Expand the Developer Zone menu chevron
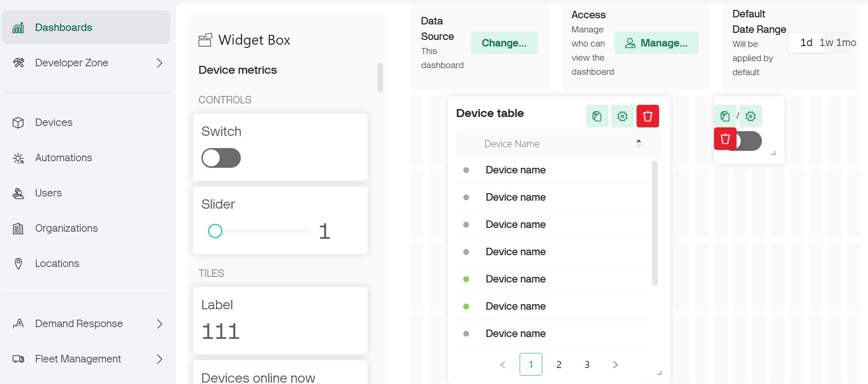The image size is (868, 384). (160, 63)
